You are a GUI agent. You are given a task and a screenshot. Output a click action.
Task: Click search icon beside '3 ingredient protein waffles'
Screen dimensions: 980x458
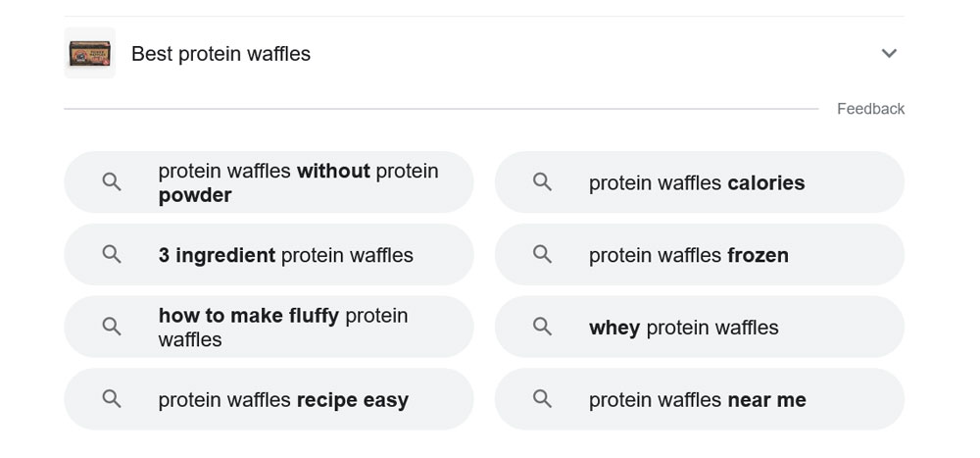tap(112, 254)
